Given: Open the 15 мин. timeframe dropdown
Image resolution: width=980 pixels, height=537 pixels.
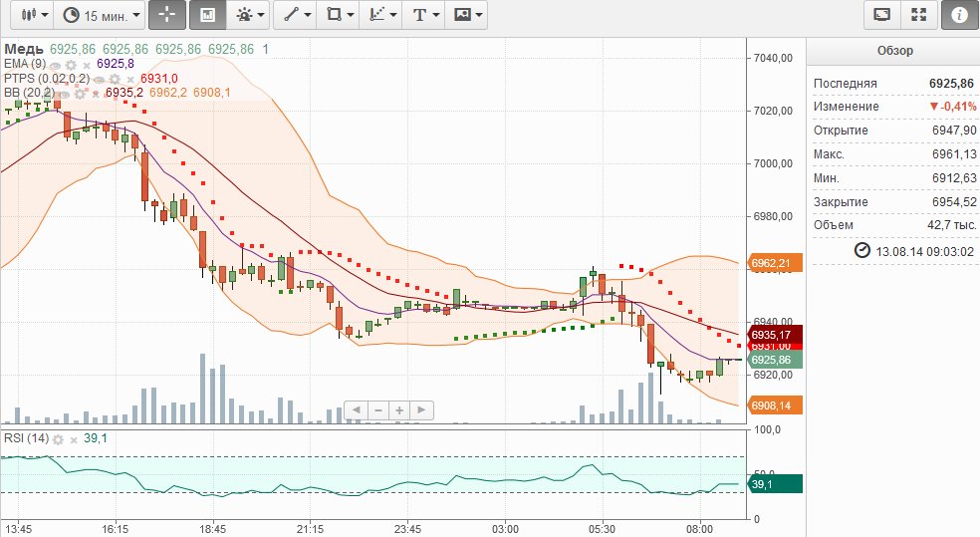Looking at the screenshot, I should click(98, 15).
